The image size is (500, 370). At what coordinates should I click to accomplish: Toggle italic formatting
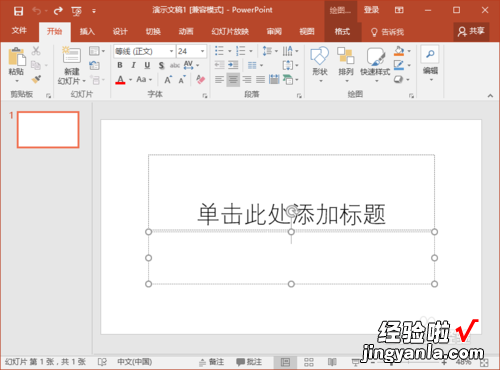133,65
